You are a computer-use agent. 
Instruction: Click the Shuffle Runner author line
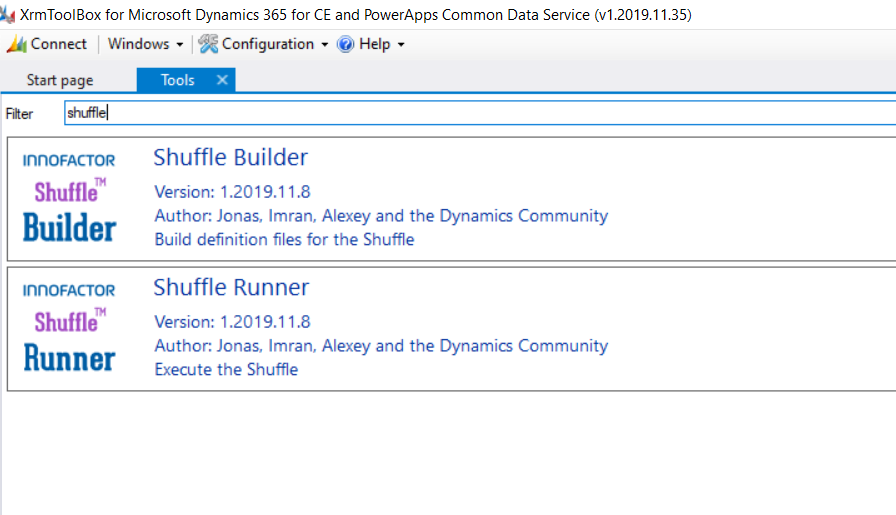[x=380, y=345]
